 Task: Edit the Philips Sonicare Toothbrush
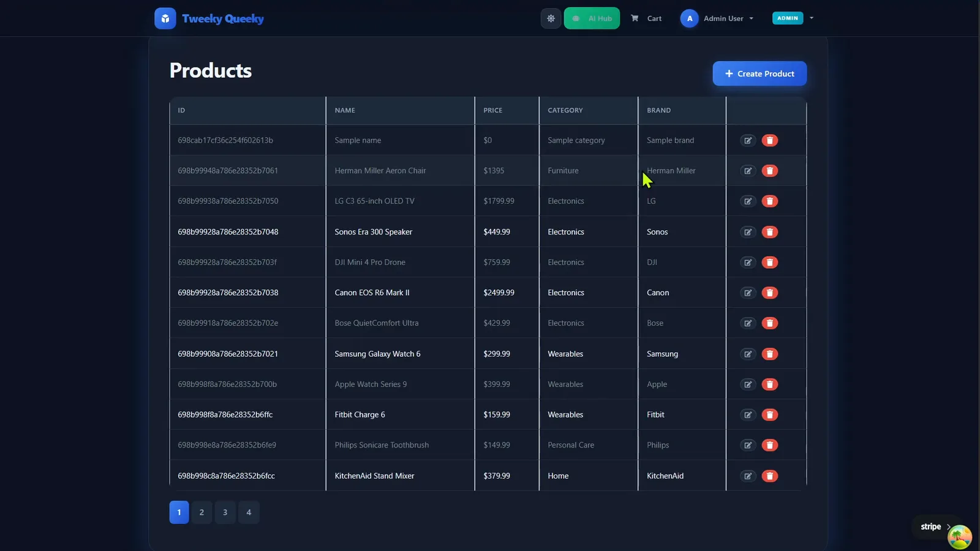[748, 445]
